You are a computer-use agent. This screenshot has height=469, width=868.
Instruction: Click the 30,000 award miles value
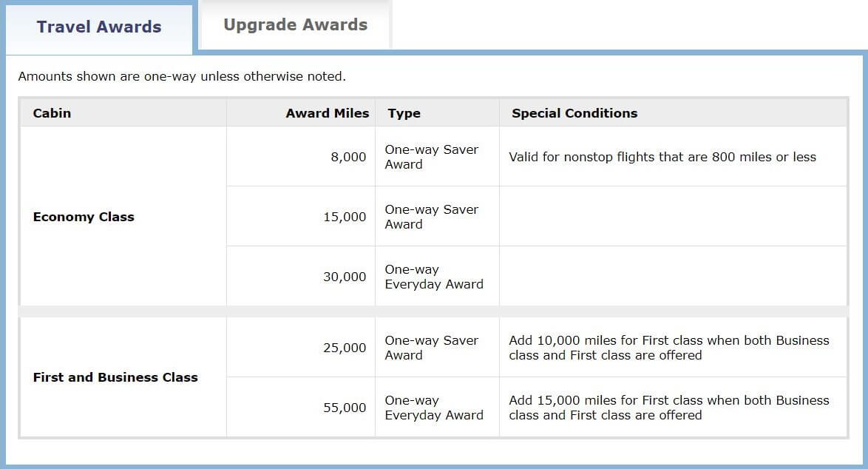tap(345, 277)
